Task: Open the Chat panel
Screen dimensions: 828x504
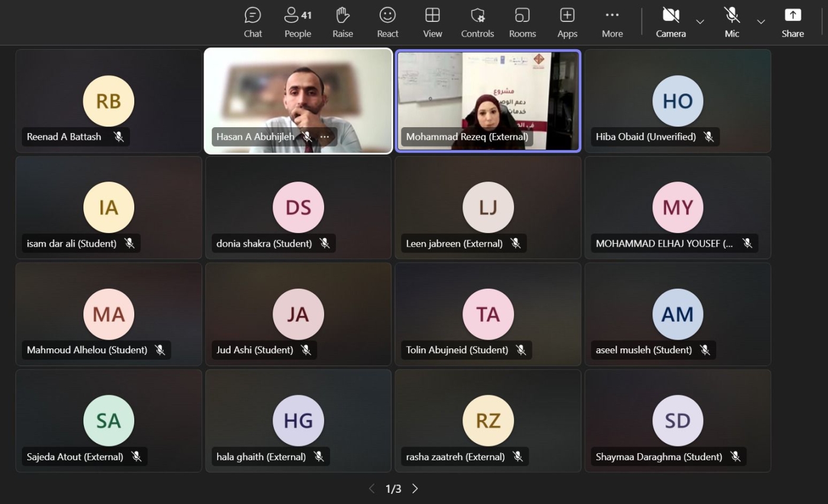Action: point(253,22)
